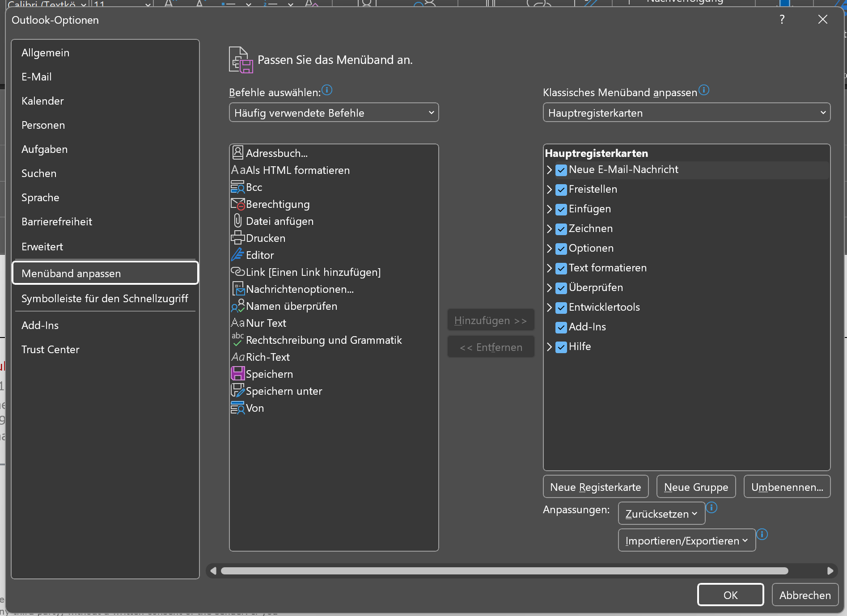847x616 pixels.
Task: Click the Rich-Text icon
Action: point(238,357)
